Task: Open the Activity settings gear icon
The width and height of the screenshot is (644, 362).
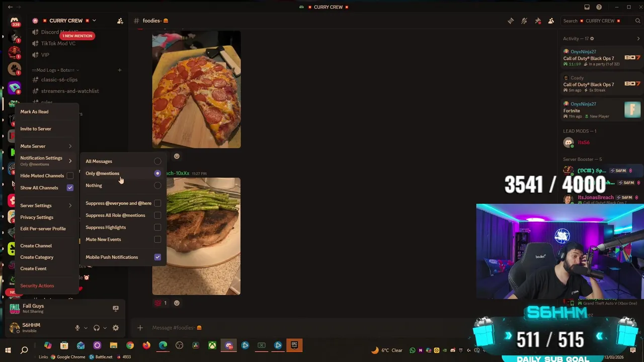Action: tap(592, 39)
